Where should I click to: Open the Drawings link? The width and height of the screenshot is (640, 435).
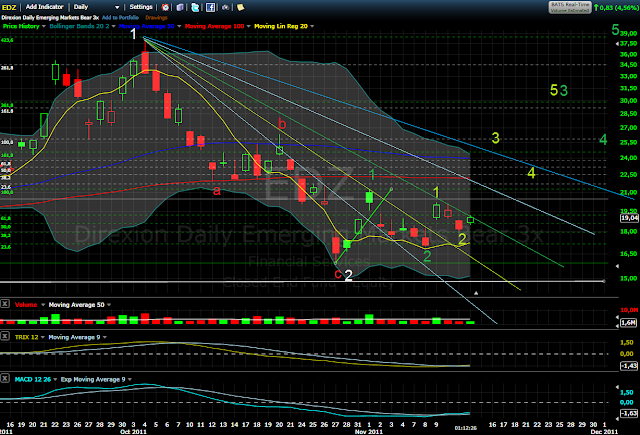point(156,18)
